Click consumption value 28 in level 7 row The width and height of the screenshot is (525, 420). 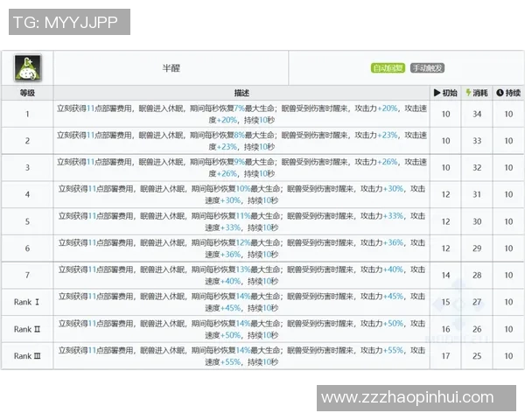[x=477, y=275]
